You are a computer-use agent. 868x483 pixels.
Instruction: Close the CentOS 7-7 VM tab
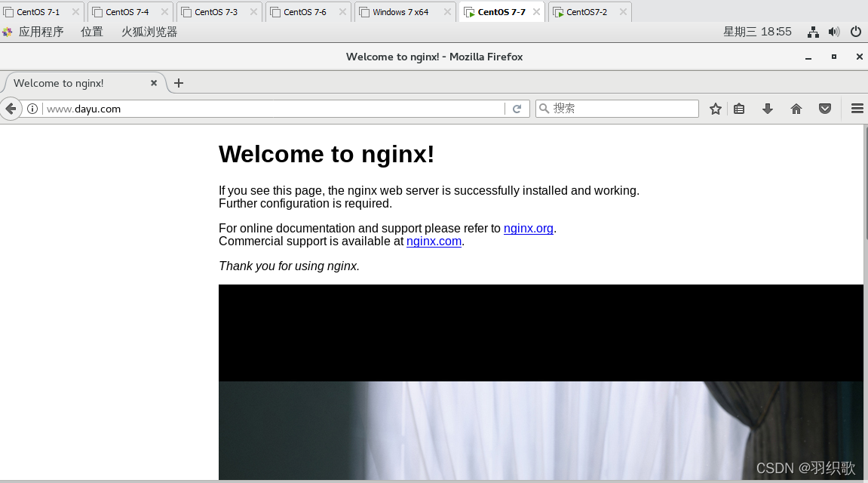[x=536, y=11]
